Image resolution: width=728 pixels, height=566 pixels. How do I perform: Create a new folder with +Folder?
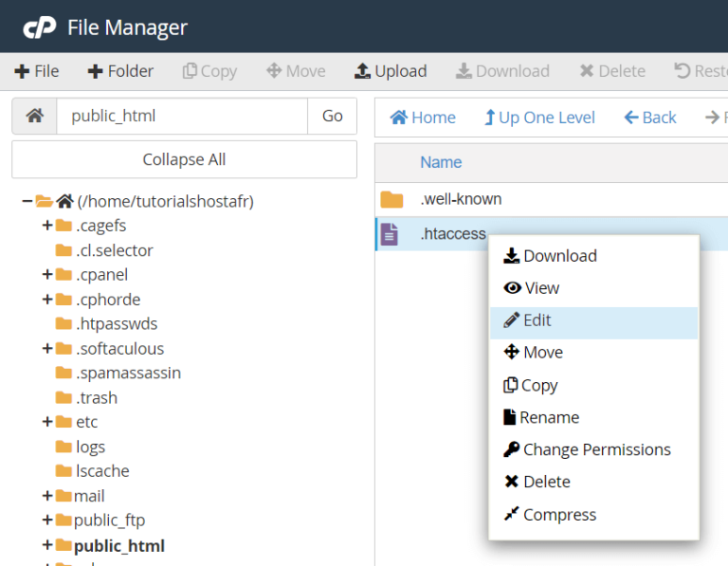[x=120, y=71]
